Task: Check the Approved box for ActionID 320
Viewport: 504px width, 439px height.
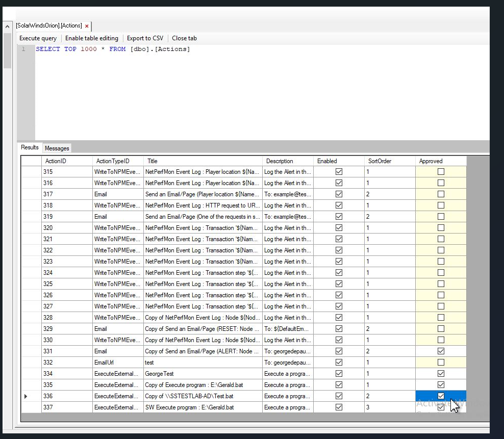Action: tap(441, 228)
